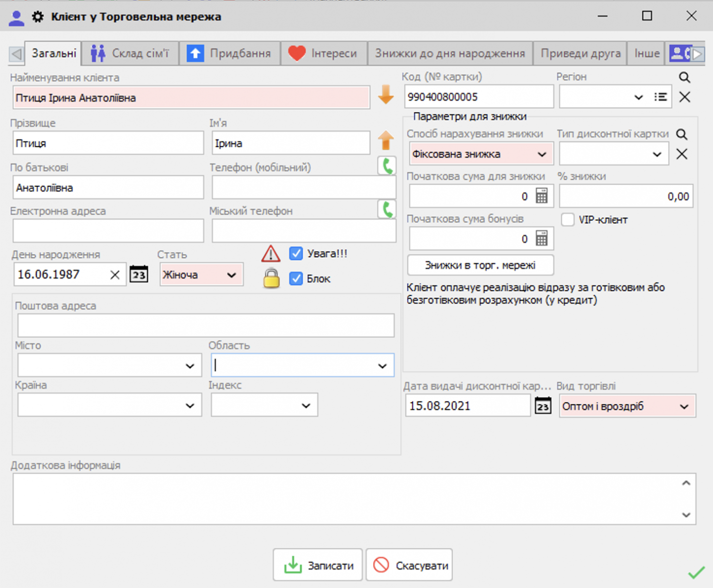The height and width of the screenshot is (588, 713).
Task: Expand the Місто dropdown
Action: pyautogui.click(x=190, y=366)
